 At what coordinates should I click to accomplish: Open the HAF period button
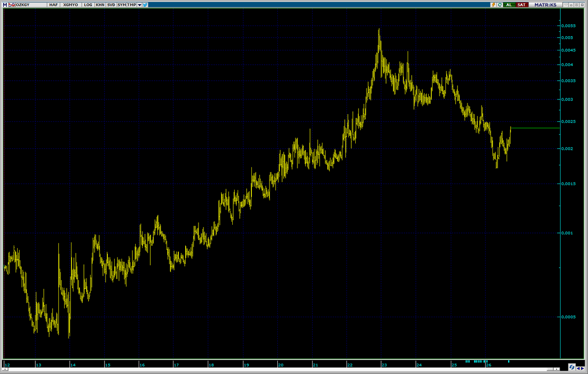pos(53,5)
